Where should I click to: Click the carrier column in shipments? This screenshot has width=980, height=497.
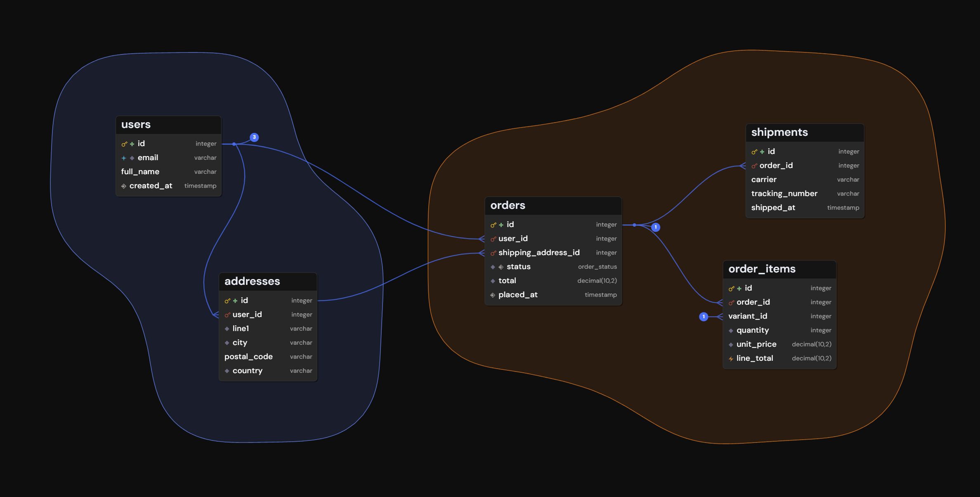tap(805, 180)
